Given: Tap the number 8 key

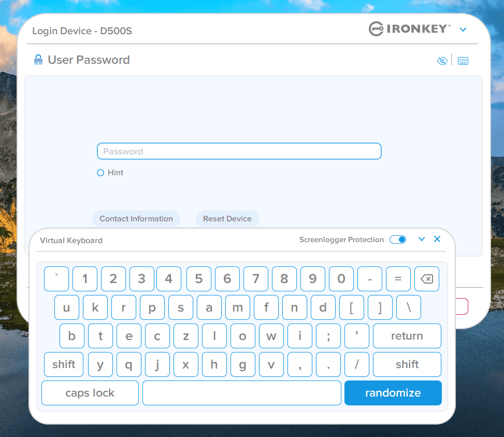Looking at the screenshot, I should (x=284, y=279).
